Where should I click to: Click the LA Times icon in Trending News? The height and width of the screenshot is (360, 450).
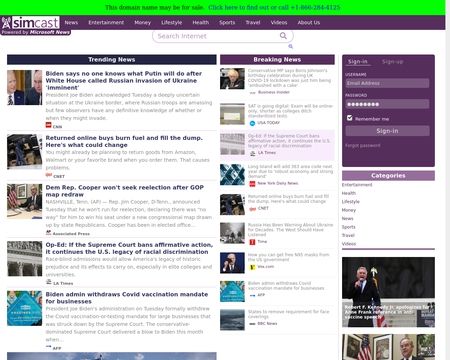tap(49, 282)
